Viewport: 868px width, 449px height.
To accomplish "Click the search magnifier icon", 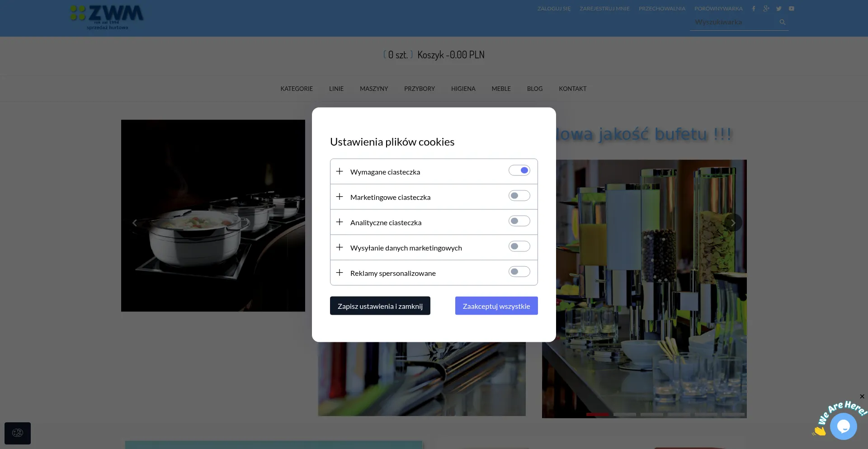I will [783, 22].
